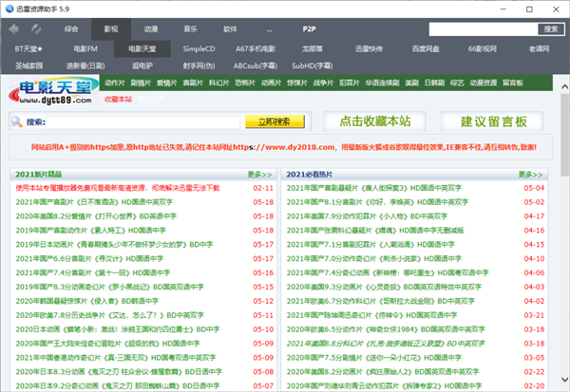Open the 科幻片 category
570x392 pixels.
click(x=218, y=83)
